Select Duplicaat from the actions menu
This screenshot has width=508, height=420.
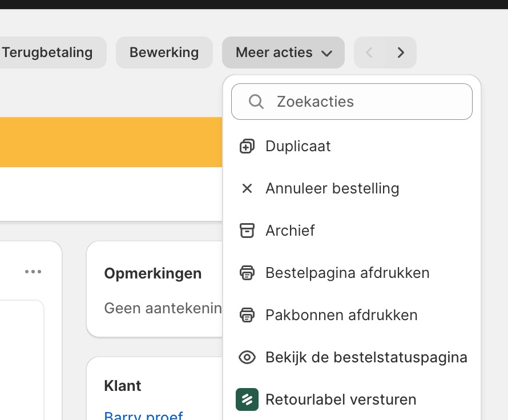[x=297, y=146]
